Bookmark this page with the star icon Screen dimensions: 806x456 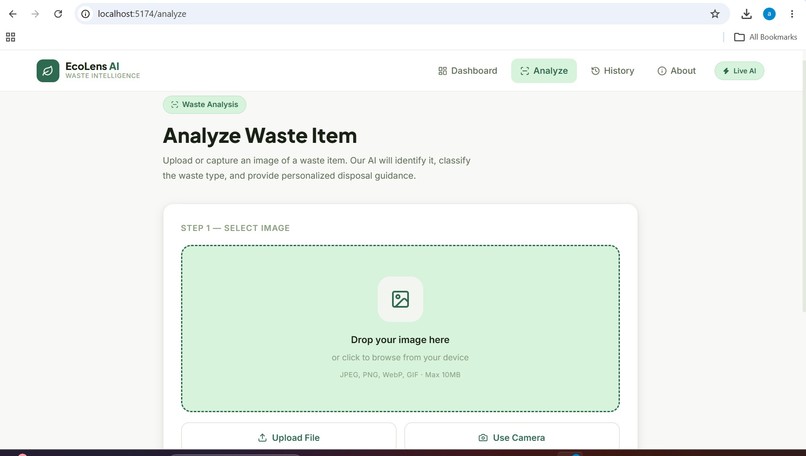715,14
